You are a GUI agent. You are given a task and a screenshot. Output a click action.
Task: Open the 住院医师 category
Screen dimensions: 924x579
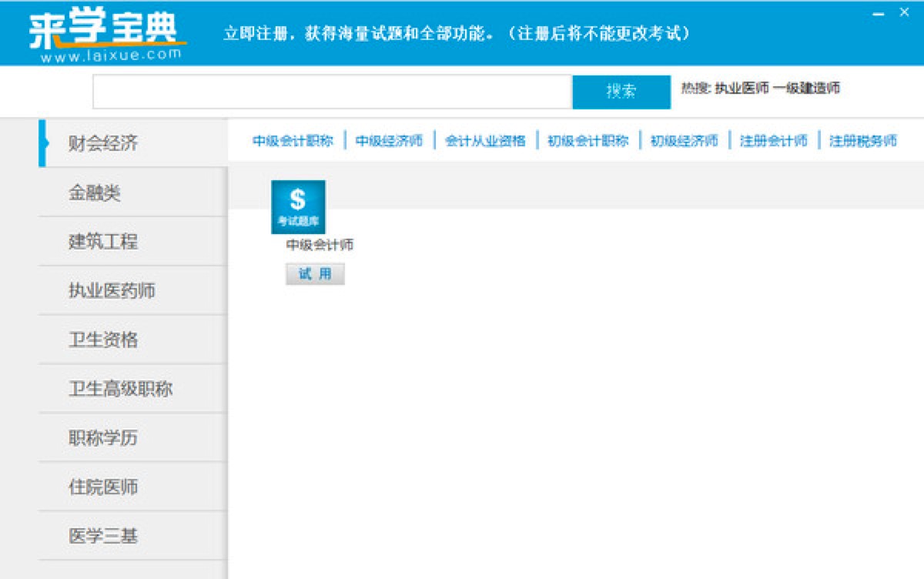[x=103, y=487]
